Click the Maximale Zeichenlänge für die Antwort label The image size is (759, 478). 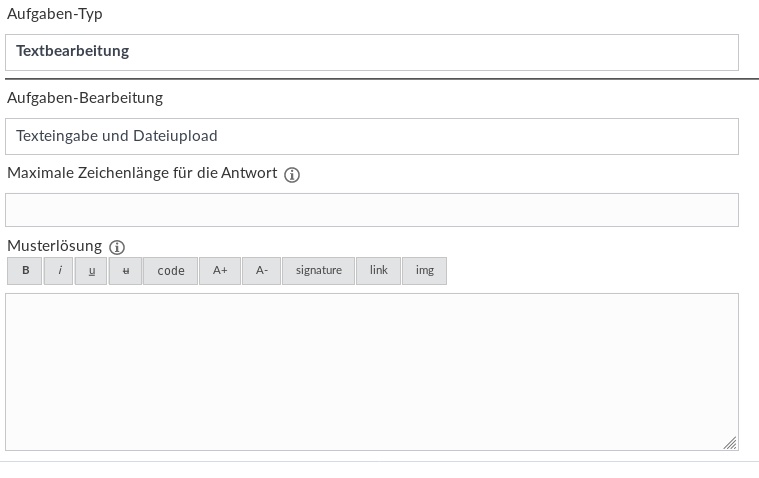tap(142, 173)
